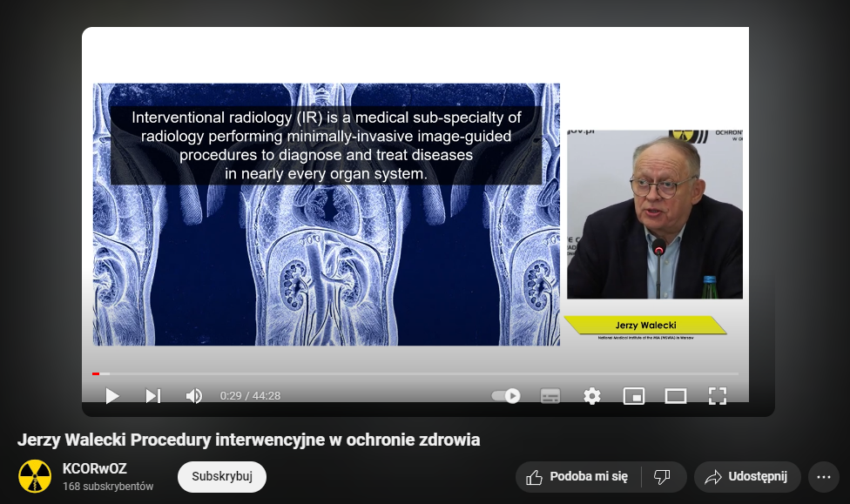This screenshot has width=850, height=504.
Task: Open the more actions menu
Action: pyautogui.click(x=824, y=477)
